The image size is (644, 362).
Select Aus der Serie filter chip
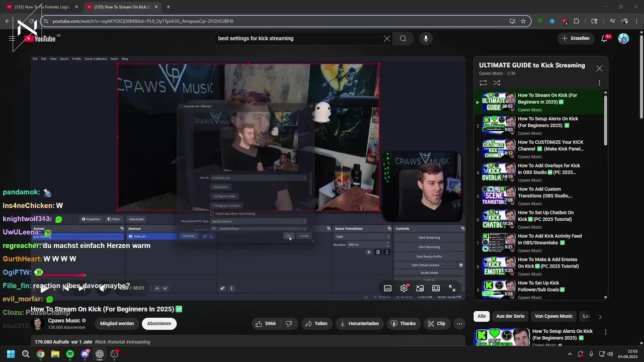pos(510,316)
